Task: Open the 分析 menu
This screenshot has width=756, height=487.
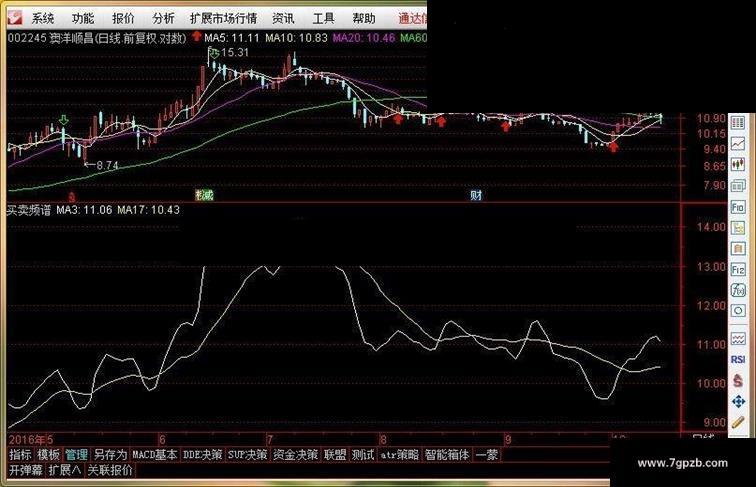Action: tap(163, 19)
